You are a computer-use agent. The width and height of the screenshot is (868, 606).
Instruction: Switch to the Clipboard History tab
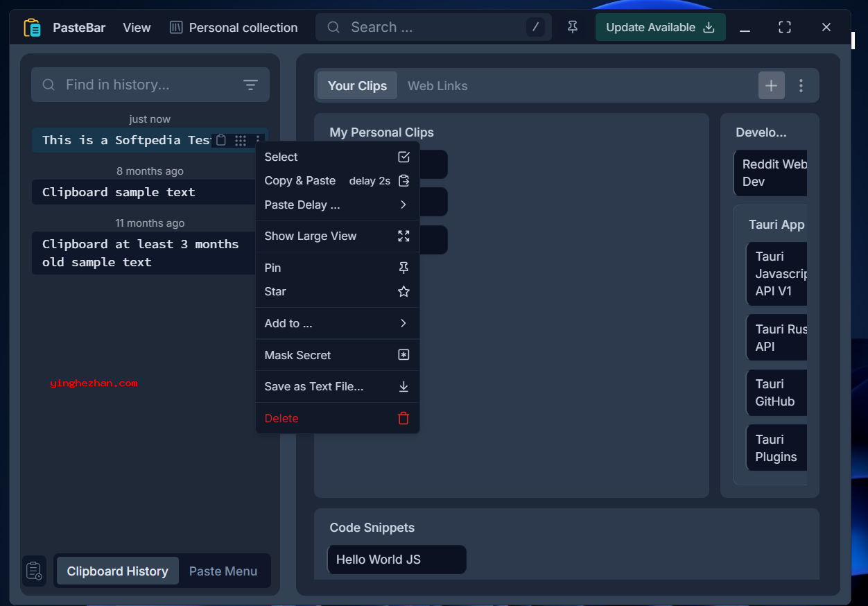click(x=118, y=571)
